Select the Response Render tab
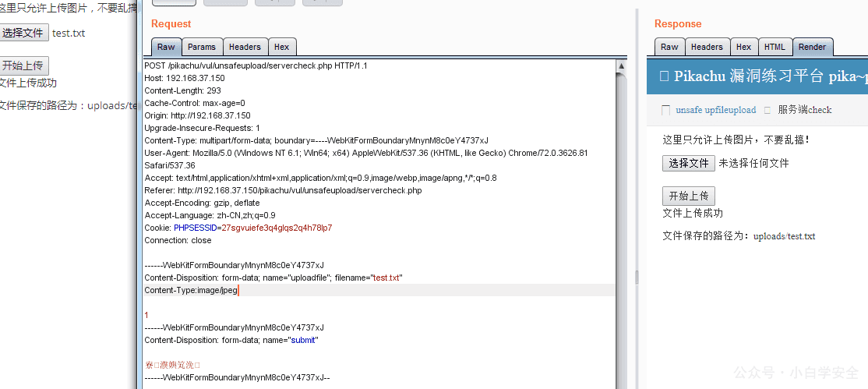Screen dimensions: 868x389 pyautogui.click(x=813, y=47)
